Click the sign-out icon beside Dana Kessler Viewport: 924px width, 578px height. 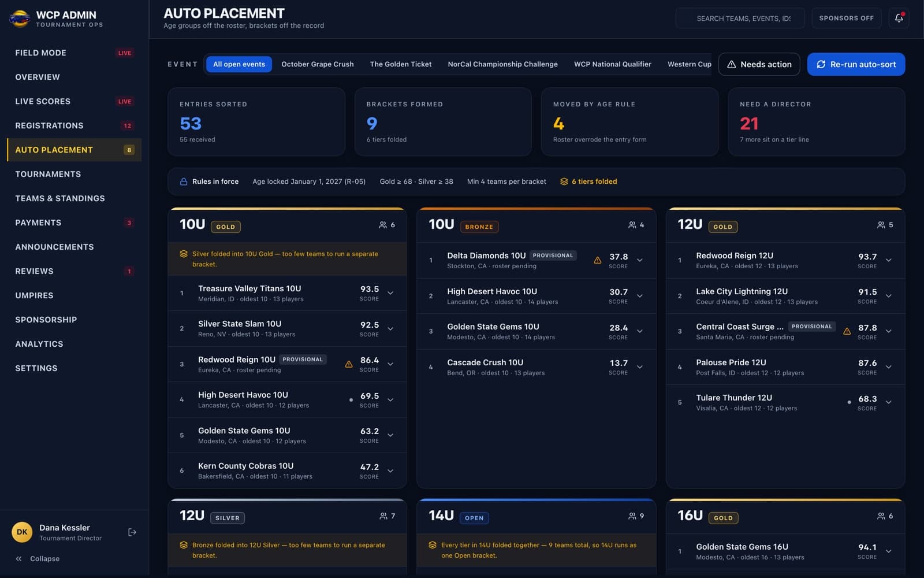click(x=132, y=532)
